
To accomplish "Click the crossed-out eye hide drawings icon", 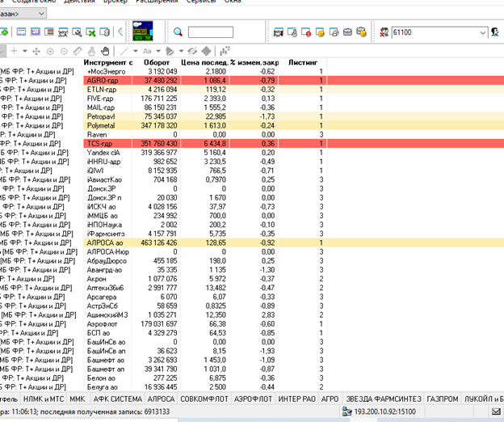I will (x=192, y=51).
